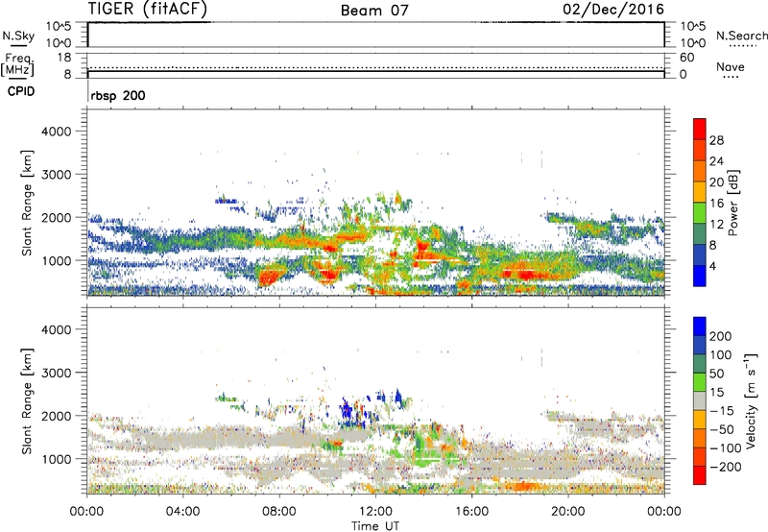Viewport: 768px width, 532px height.
Task: Click the 200 velocity tick label
Action: pos(721,336)
